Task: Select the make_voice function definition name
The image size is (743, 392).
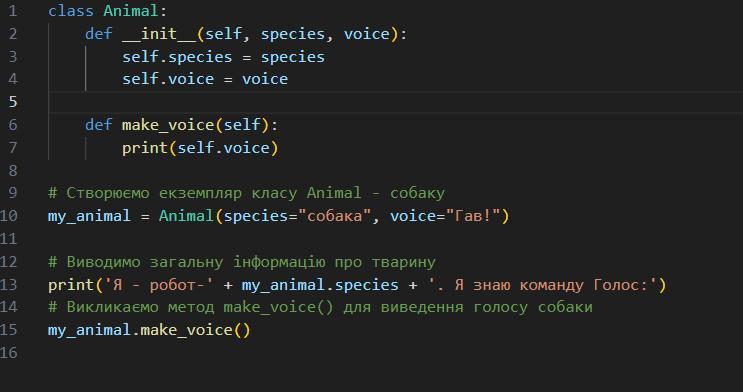Action: tap(168, 125)
